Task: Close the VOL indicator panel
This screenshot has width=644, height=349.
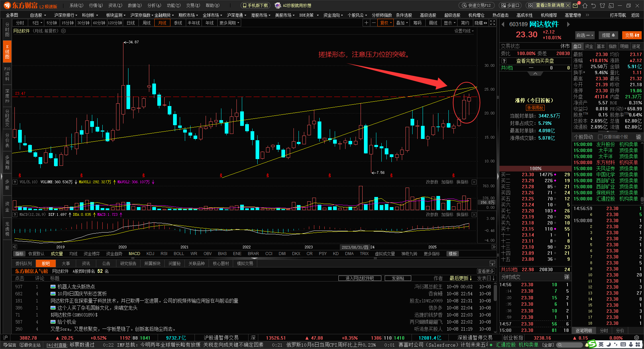Action: [x=474, y=182]
